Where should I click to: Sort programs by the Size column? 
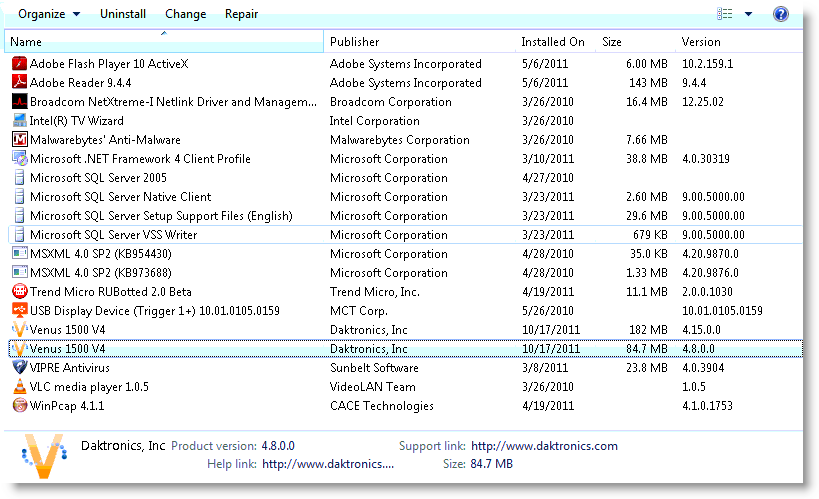[612, 42]
